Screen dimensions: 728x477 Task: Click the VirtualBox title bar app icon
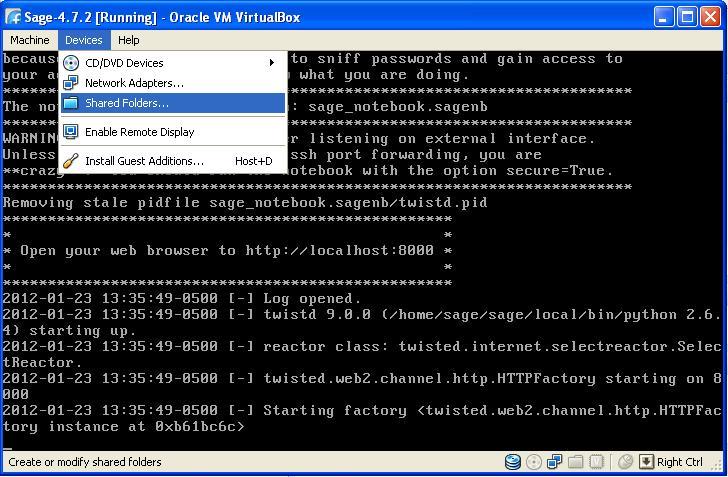click(13, 17)
